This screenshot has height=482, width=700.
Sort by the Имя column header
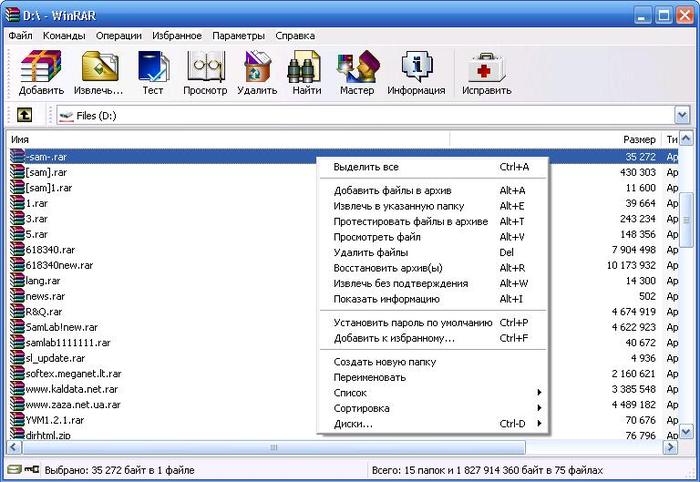pos(228,140)
